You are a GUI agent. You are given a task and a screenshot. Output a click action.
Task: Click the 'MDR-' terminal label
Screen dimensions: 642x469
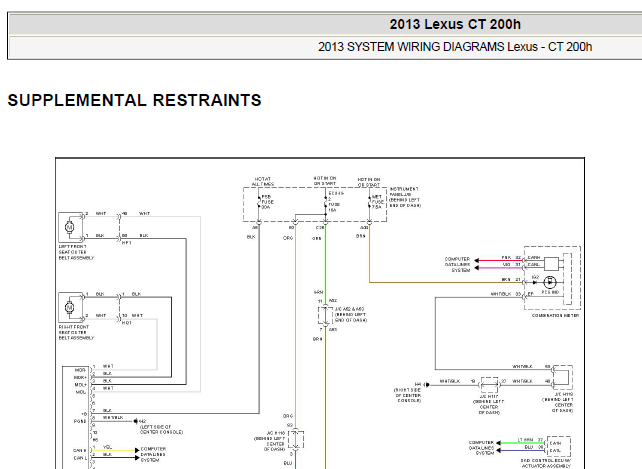coord(80,370)
